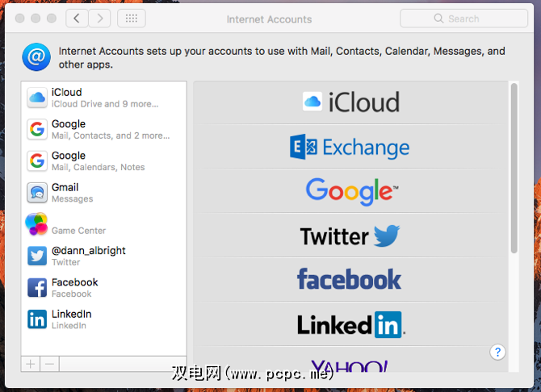The height and width of the screenshot is (392, 541).
Task: Click the blue @ Internet Accounts icon
Action: click(36, 57)
